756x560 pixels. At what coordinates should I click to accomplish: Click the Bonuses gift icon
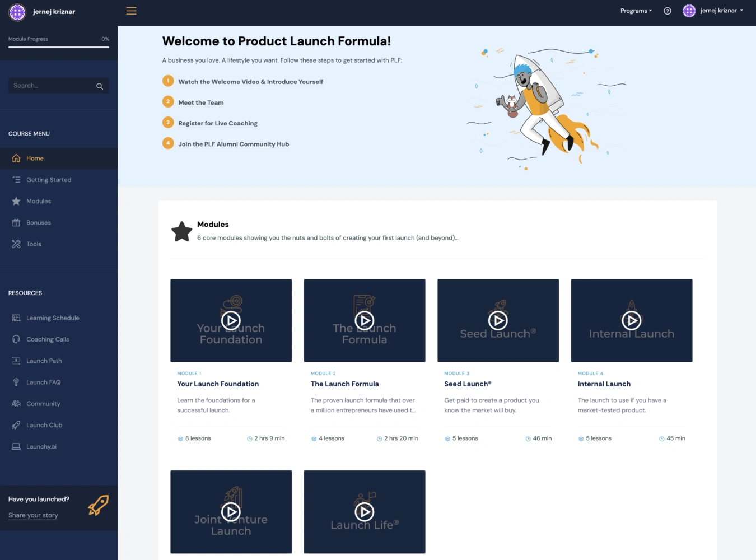coord(16,223)
